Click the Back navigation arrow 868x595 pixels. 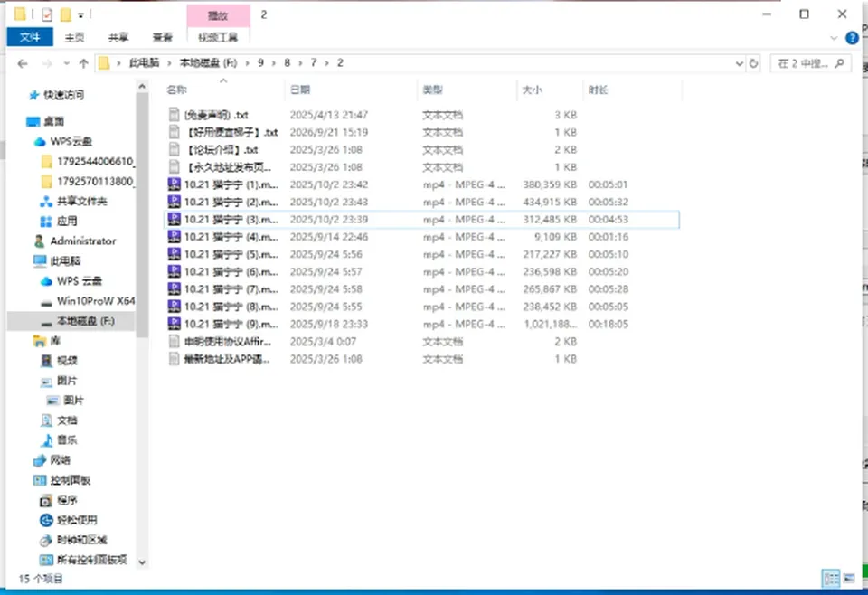tap(23, 63)
